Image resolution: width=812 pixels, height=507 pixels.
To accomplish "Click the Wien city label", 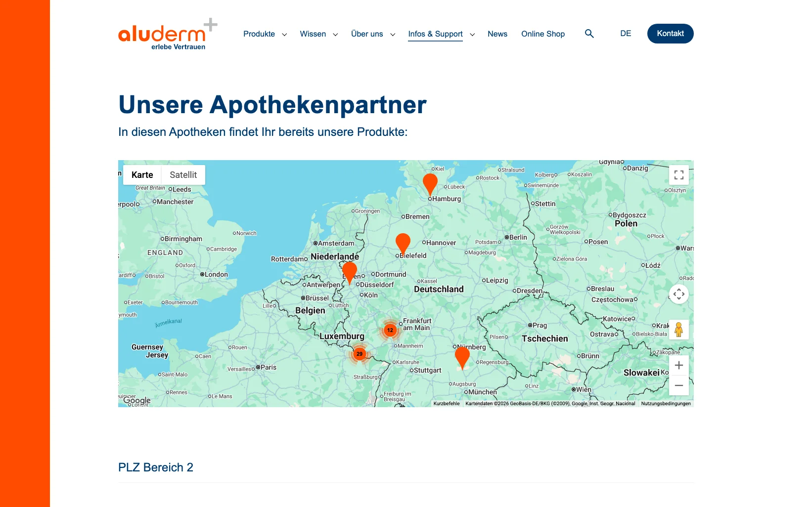I will (584, 389).
